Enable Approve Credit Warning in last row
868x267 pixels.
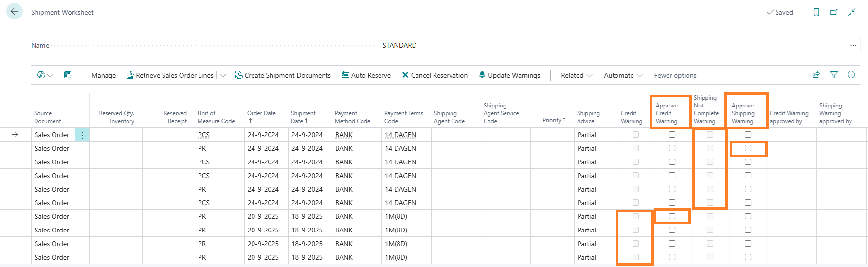(x=672, y=257)
